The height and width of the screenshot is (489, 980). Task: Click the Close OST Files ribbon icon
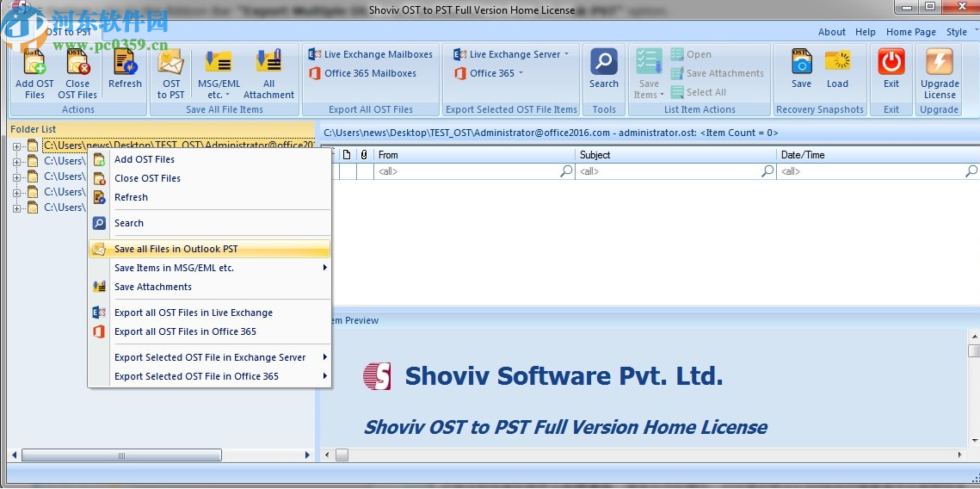[77, 74]
